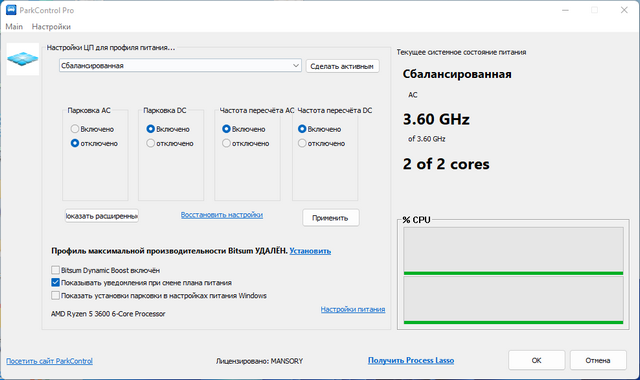Click Посетить сайт ParkControl link
Screen dimensions: 640x380
pyautogui.click(x=49, y=361)
